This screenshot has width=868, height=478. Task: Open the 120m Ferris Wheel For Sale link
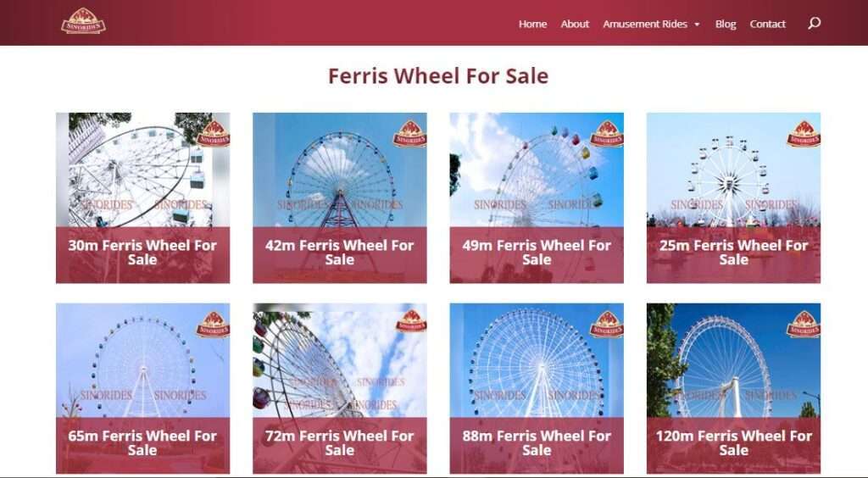click(x=733, y=442)
